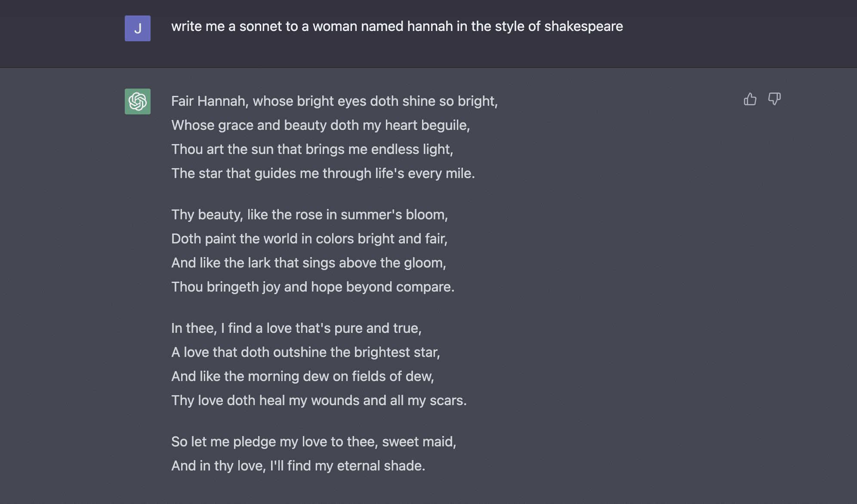
Task: Click the line starting "So let me pledge my love"
Action: click(x=314, y=442)
